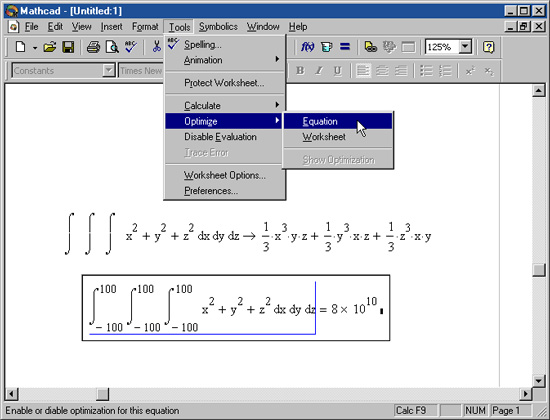The height and width of the screenshot is (420, 550).
Task: Open the File menu
Action: 31,27
